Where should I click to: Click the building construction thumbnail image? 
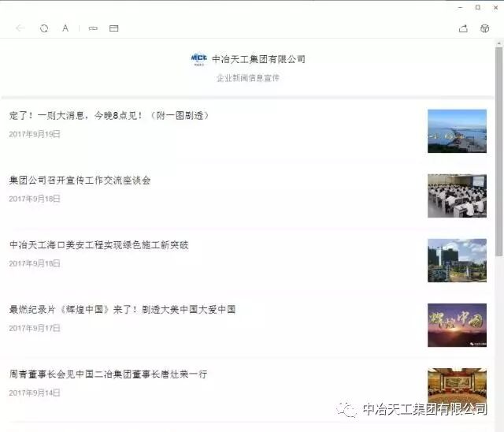click(457, 261)
